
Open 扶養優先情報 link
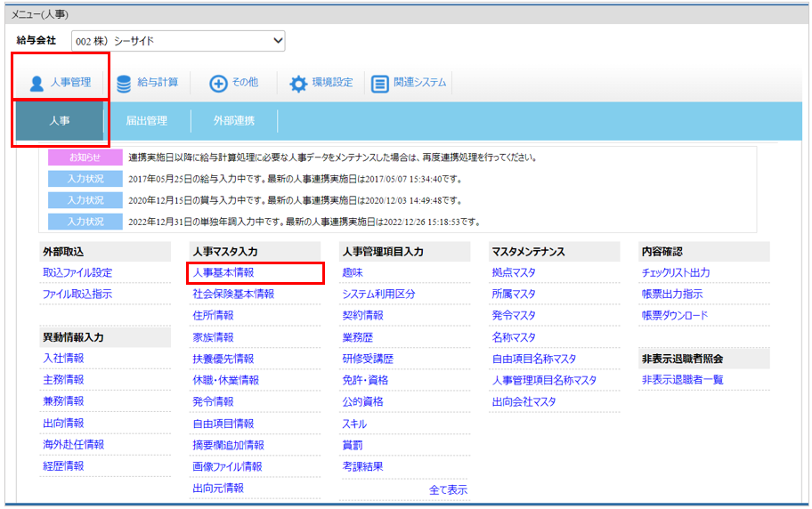pos(223,359)
